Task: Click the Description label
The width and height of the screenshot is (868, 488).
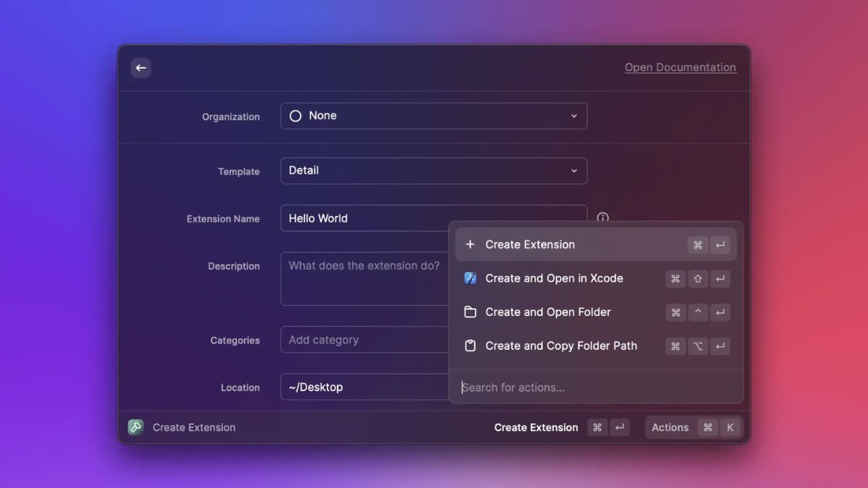Action: click(234, 266)
